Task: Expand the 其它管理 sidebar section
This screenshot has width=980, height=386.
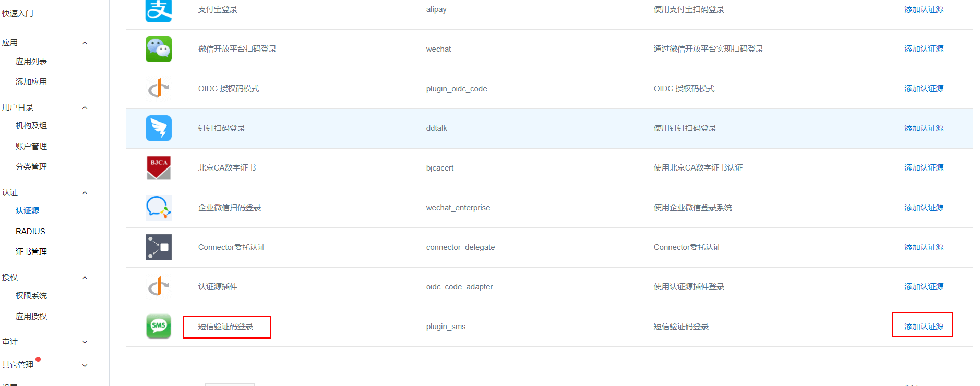Action: click(85, 366)
